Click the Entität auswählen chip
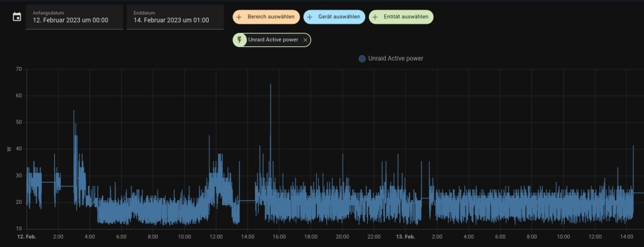644x247 pixels. click(401, 17)
